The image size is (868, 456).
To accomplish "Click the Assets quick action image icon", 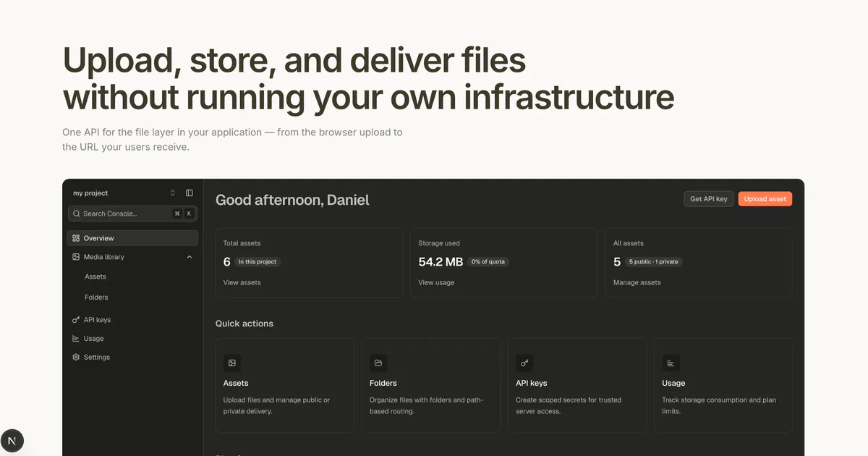I will (x=232, y=363).
